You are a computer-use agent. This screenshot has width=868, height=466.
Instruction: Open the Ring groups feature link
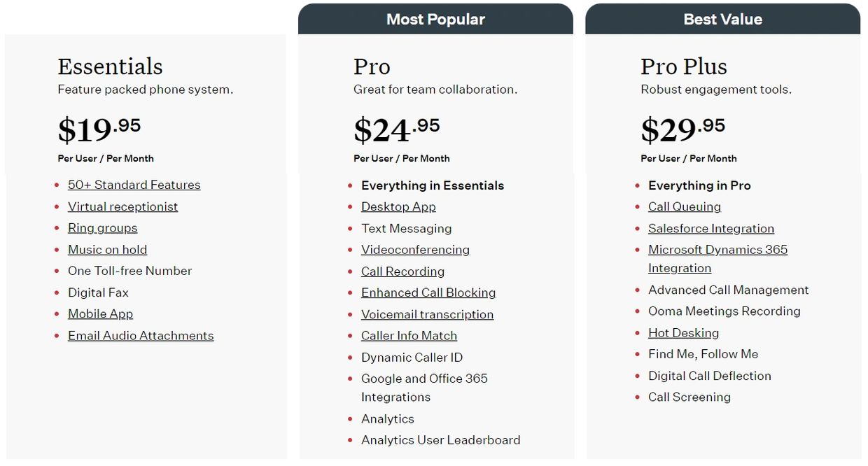[102, 228]
